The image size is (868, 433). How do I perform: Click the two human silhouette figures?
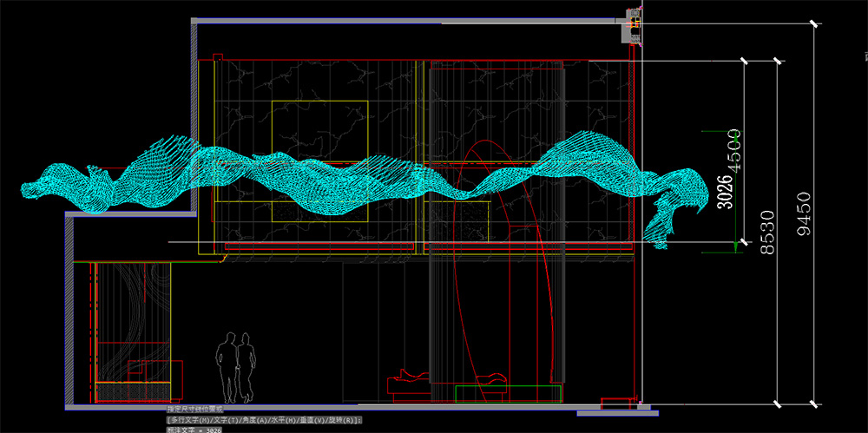(236, 366)
